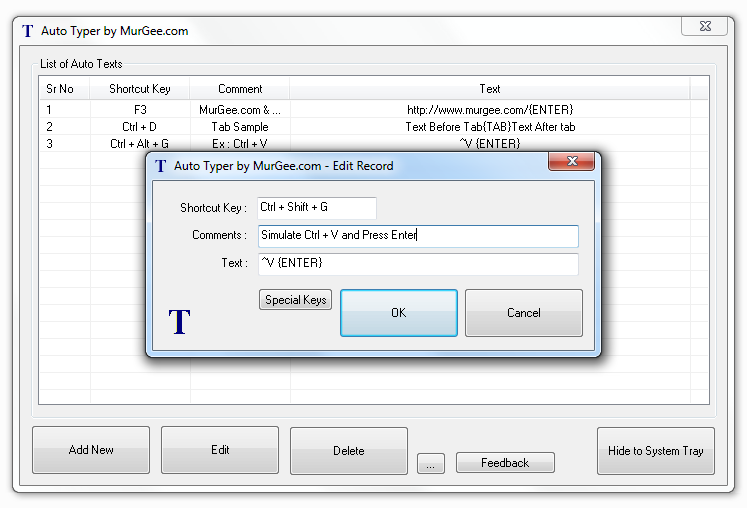Click the Shortcut Key column header
This screenshot has width=747, height=508.
[x=140, y=89]
